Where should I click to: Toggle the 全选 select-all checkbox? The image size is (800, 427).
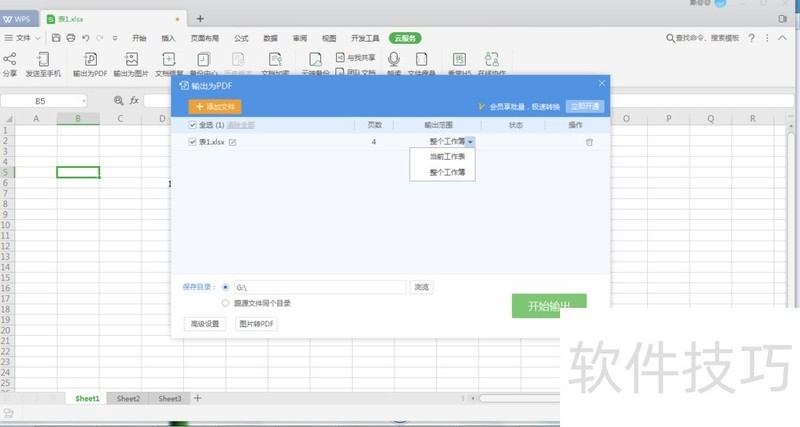tap(193, 125)
